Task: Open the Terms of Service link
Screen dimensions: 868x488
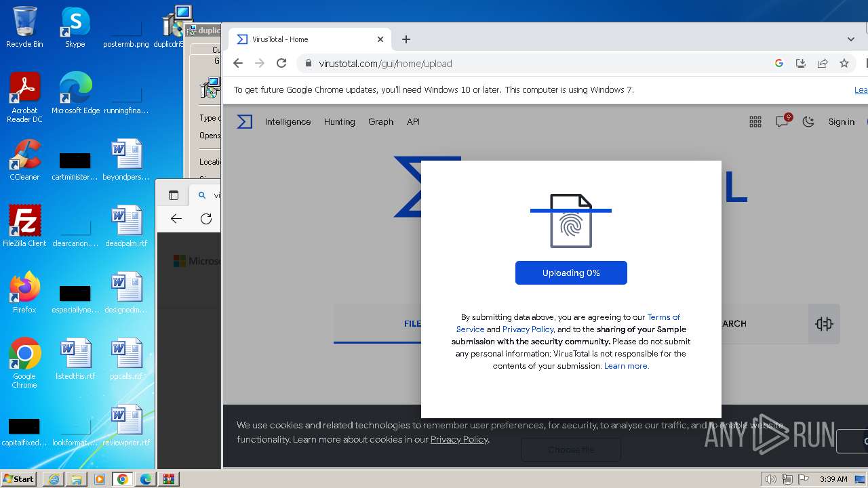Action: pyautogui.click(x=663, y=317)
